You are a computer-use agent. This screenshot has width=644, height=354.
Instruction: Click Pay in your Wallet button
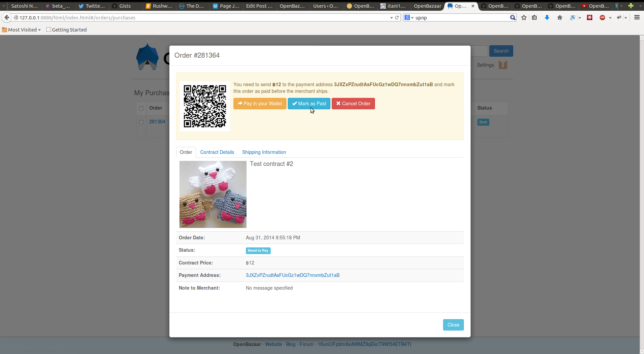tap(260, 104)
